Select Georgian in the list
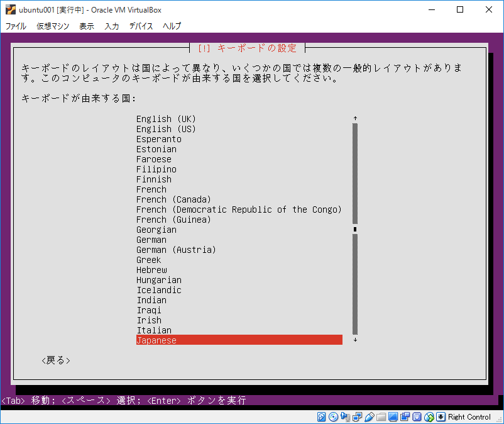 click(x=239, y=230)
